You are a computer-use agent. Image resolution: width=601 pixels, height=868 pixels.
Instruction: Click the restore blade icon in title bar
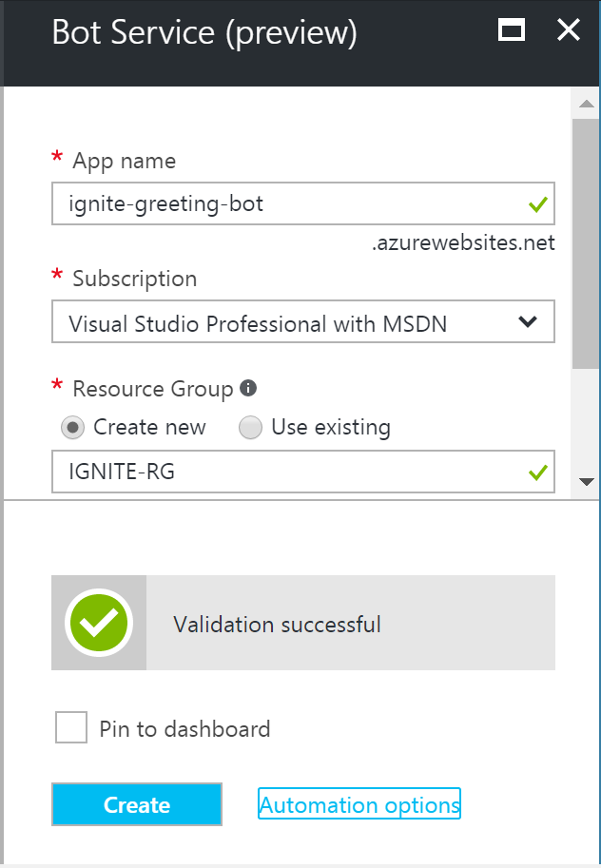[x=512, y=29]
